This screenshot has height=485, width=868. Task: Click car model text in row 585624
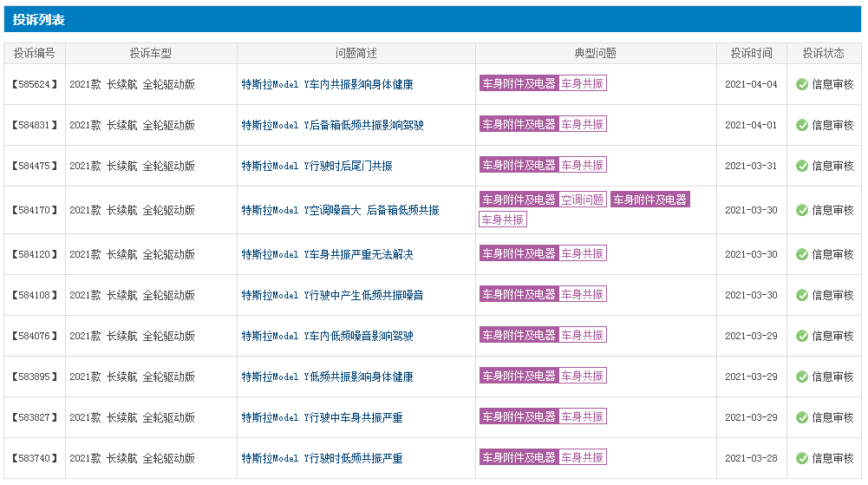(133, 85)
